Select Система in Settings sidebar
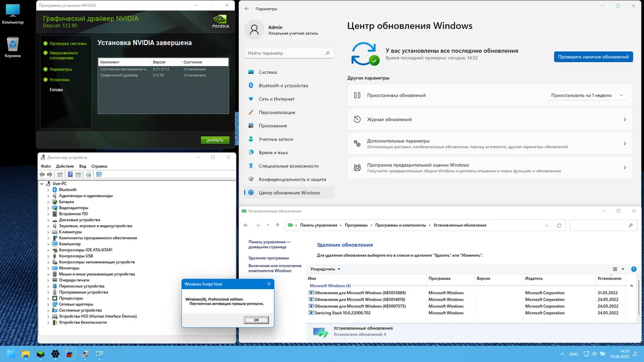Screen dimensions: 644x362 coord(289,72)
